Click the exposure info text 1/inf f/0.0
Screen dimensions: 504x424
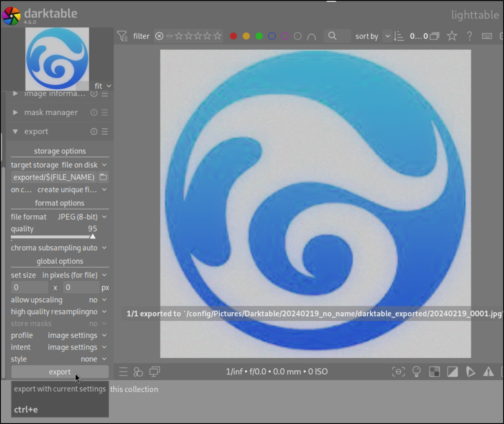coord(277,372)
